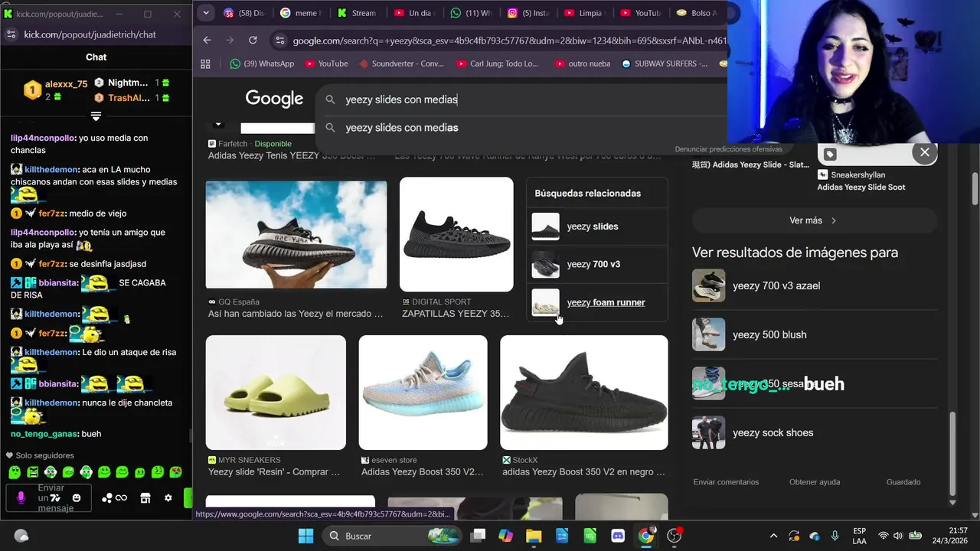Screen dimensions: 980x551
Task: Close the image preview panel
Action: (924, 152)
